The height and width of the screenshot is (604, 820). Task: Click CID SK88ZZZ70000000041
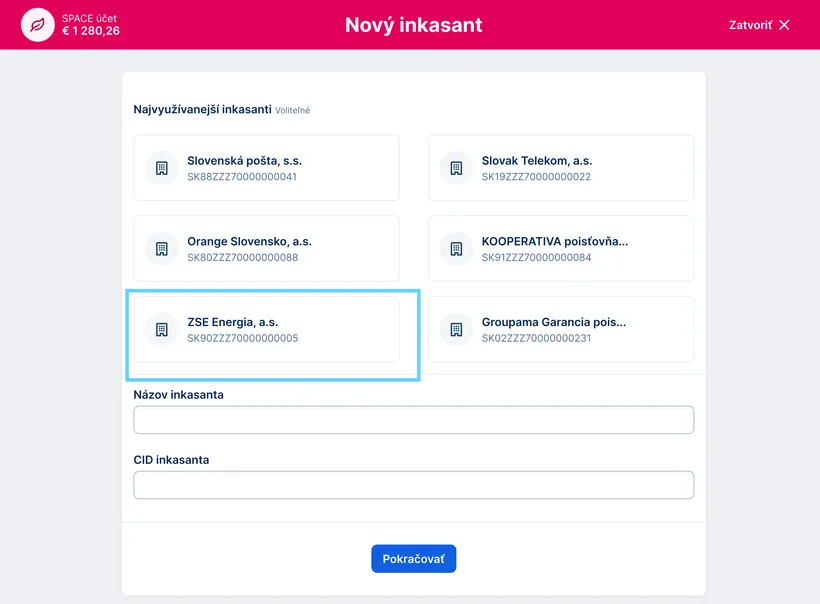click(x=242, y=177)
